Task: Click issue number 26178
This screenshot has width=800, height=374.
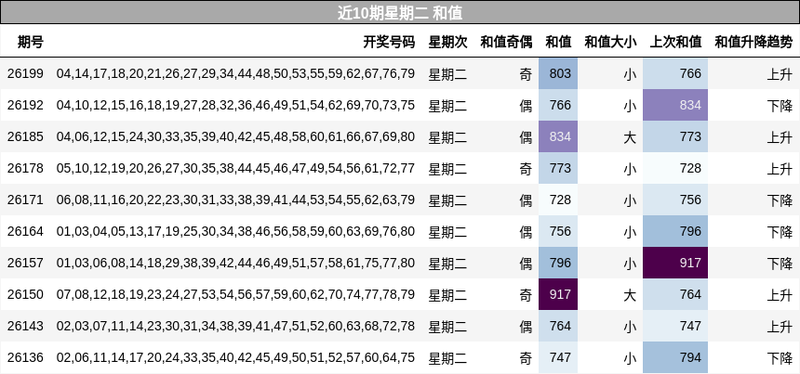Action: coord(26,168)
